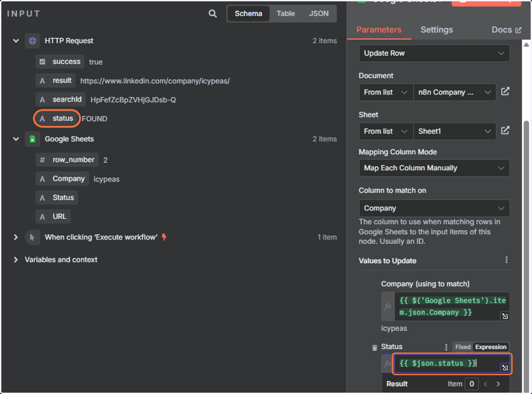Click the string type icon beside URL
Image resolution: width=532 pixels, height=394 pixels.
[43, 217]
